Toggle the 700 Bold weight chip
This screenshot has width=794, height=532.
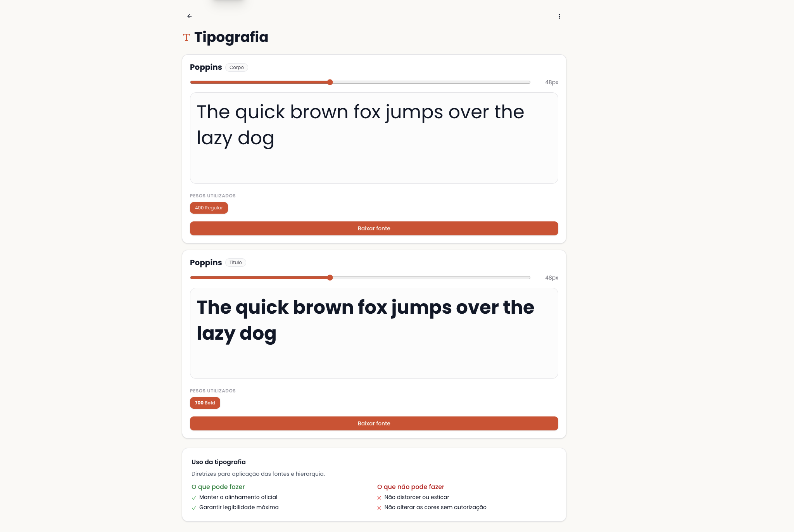point(205,403)
